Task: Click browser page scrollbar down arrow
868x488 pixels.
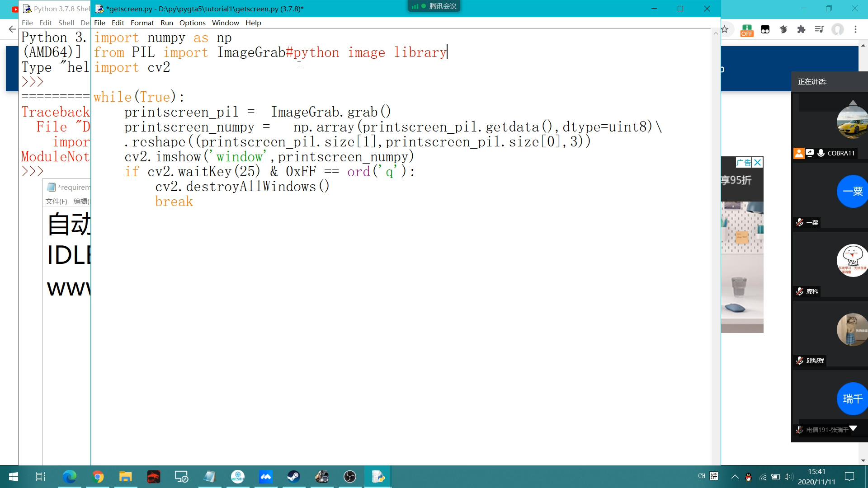Action: tap(863, 460)
